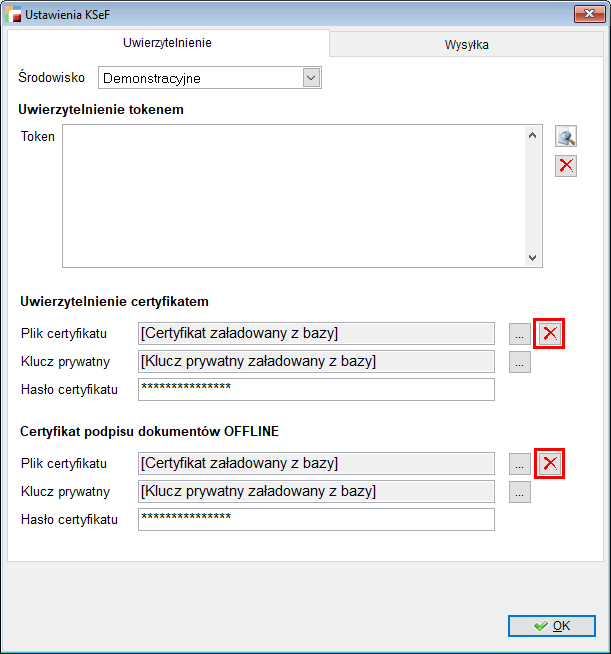
Task: Close the Ustawienia KSeF window
Action: coord(587,15)
